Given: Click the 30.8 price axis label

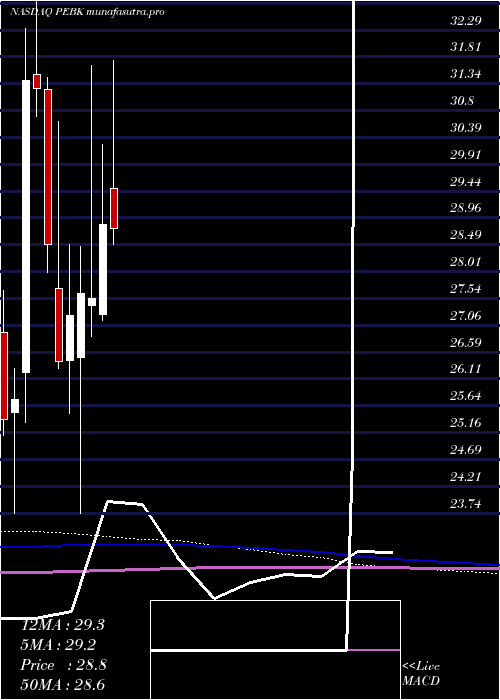Looking at the screenshot, I should [x=462, y=101].
